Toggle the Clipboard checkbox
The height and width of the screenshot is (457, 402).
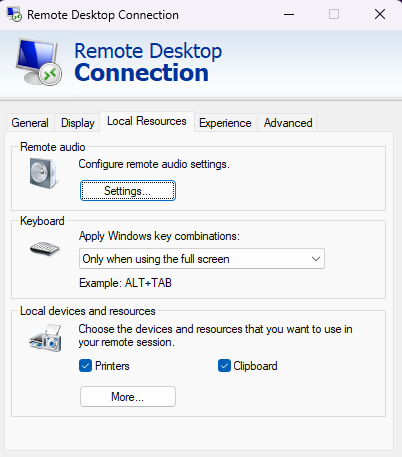point(224,366)
